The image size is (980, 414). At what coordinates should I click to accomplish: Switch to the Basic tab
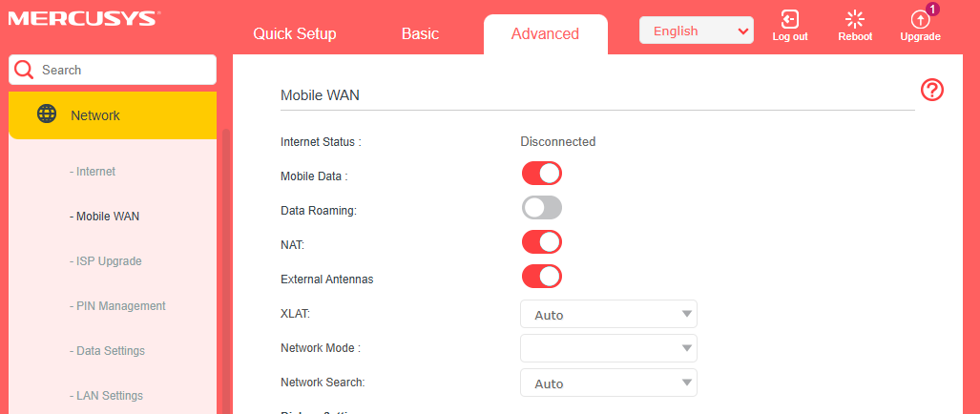pyautogui.click(x=420, y=33)
